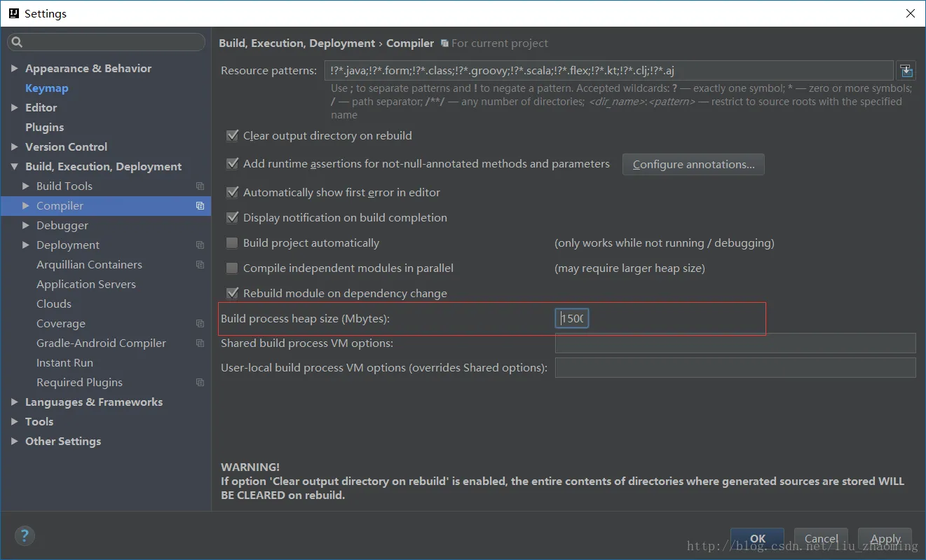
Task: Select Coverage in the settings tree
Action: coord(61,324)
